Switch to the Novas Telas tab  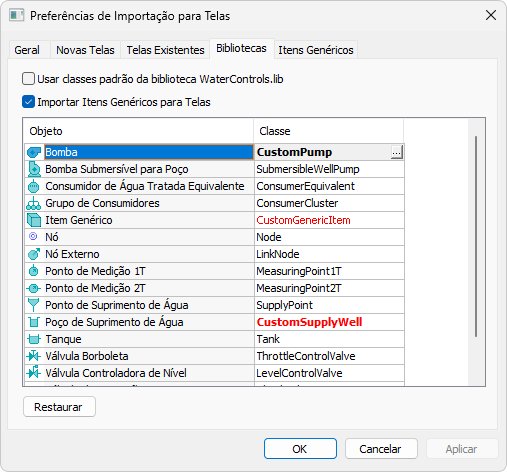pyautogui.click(x=85, y=50)
